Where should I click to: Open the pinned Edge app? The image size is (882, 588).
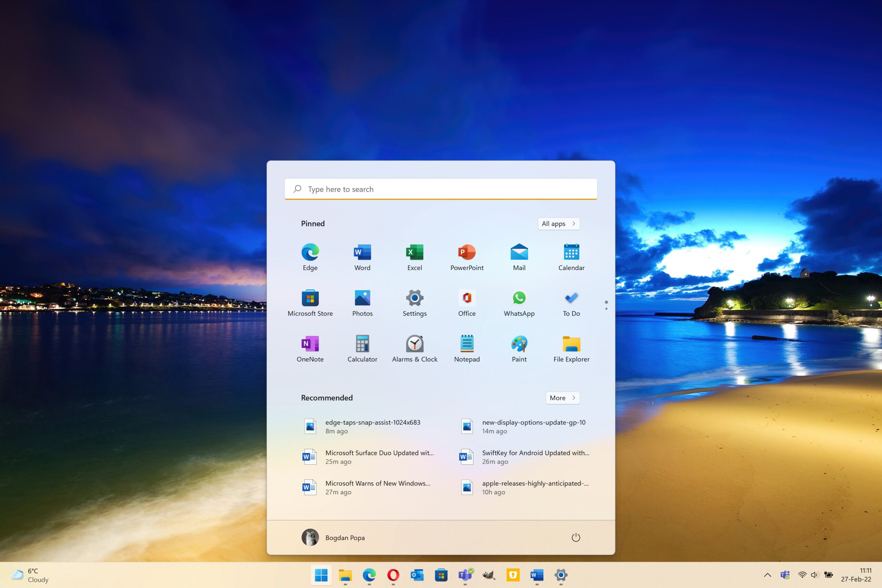coord(310,257)
